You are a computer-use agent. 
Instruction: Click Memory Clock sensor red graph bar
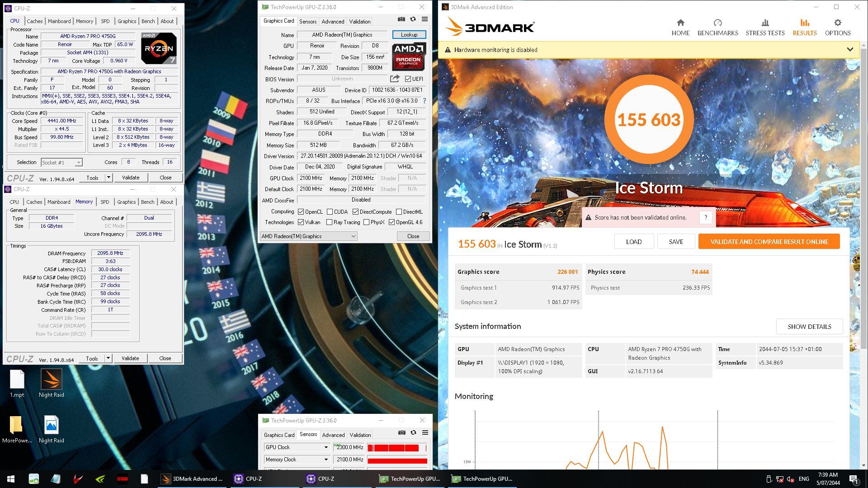397,460
